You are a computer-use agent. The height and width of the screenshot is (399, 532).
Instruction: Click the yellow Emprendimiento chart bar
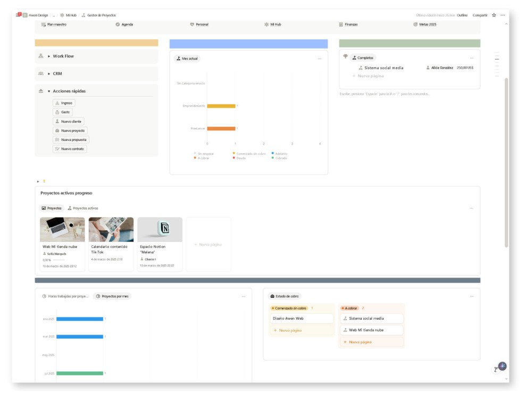(x=221, y=106)
